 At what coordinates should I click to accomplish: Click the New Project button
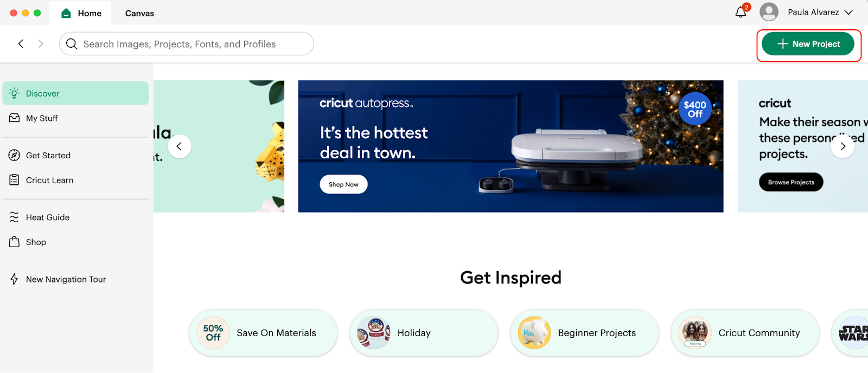(x=808, y=44)
